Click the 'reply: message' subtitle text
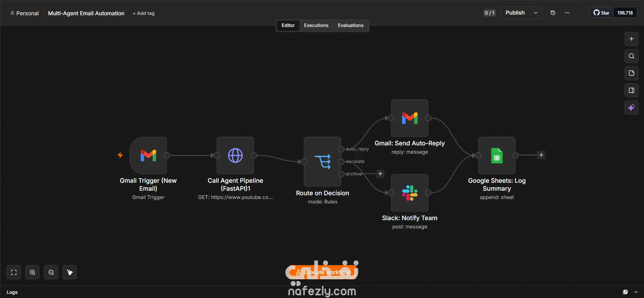644x298 pixels. click(410, 152)
